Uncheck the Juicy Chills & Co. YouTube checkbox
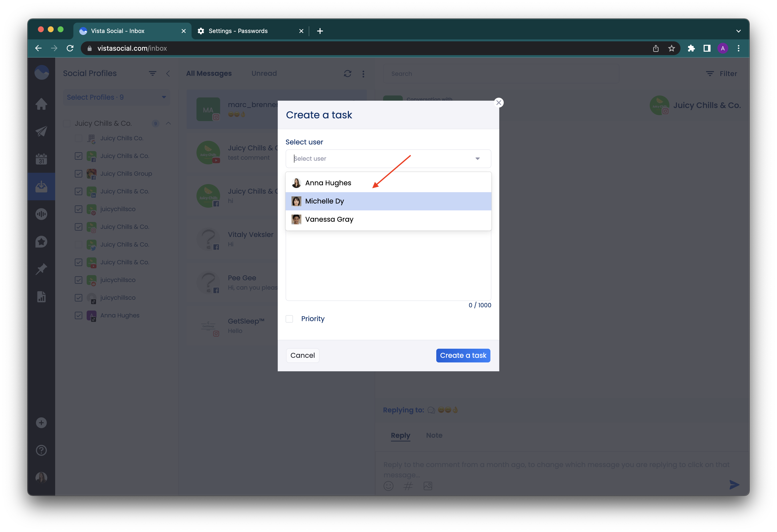This screenshot has width=777, height=532. (x=79, y=262)
